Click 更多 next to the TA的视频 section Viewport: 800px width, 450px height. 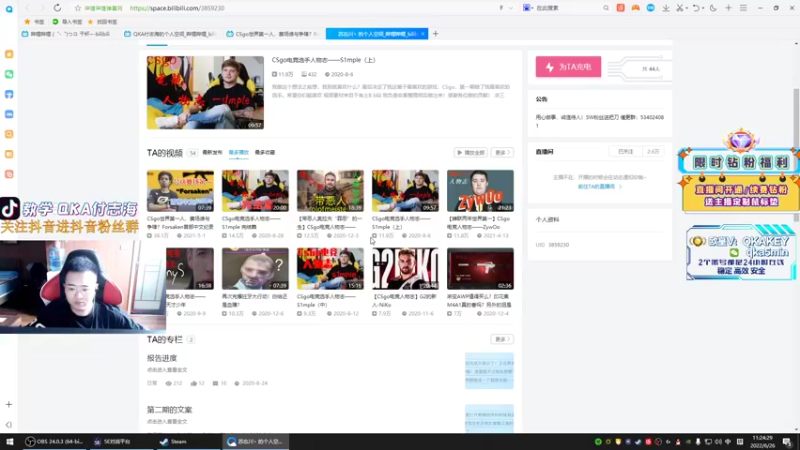[502, 153]
